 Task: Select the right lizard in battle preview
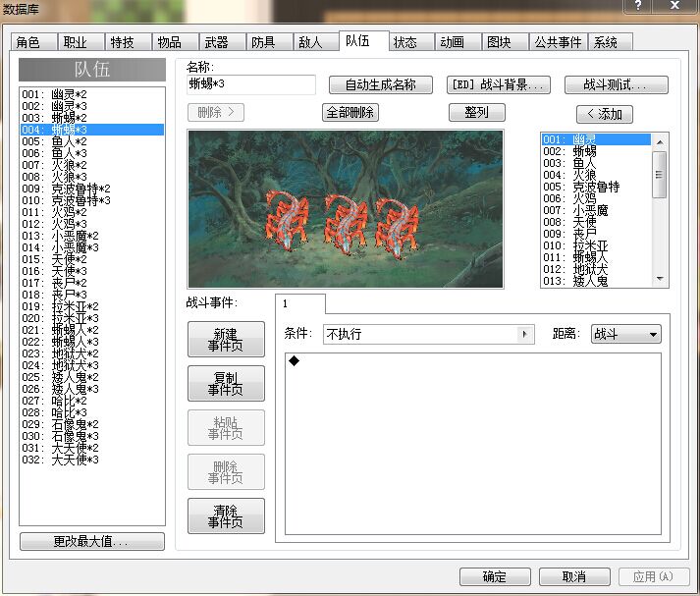pos(398,229)
